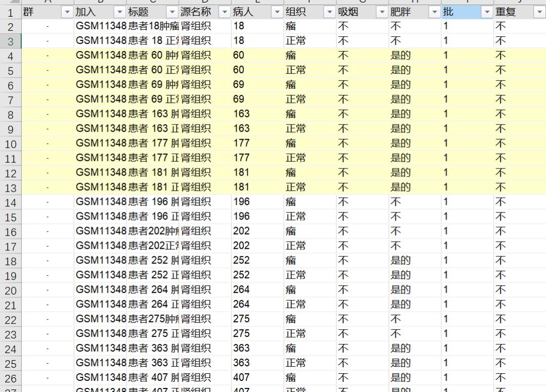Select 吸烟 cell 不 in row 26
Image resolution: width=546 pixels, height=392 pixels.
362,377
